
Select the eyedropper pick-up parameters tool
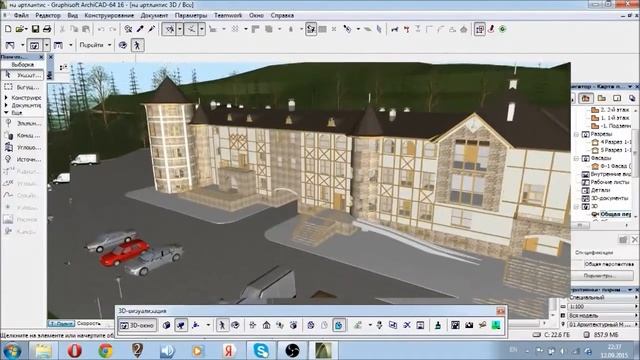[140, 29]
